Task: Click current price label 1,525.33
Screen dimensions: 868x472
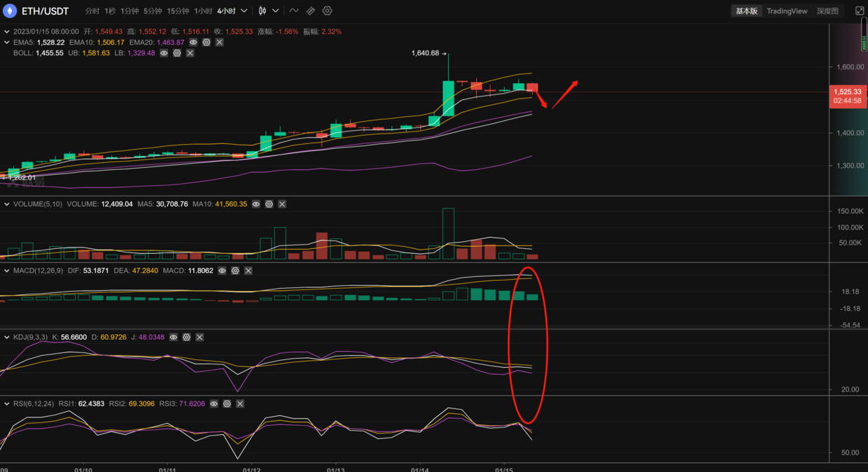Action: click(x=847, y=92)
